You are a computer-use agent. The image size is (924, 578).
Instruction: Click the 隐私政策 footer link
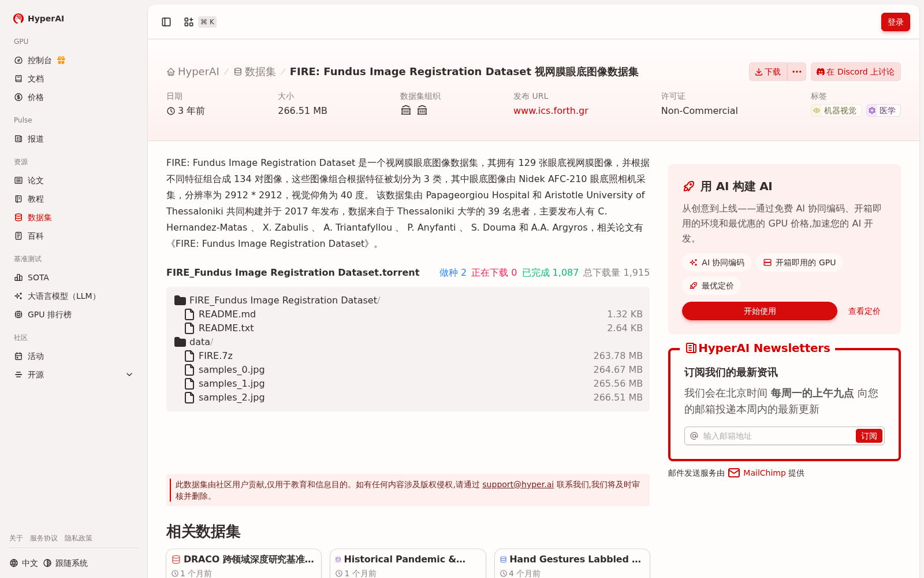[x=79, y=538]
